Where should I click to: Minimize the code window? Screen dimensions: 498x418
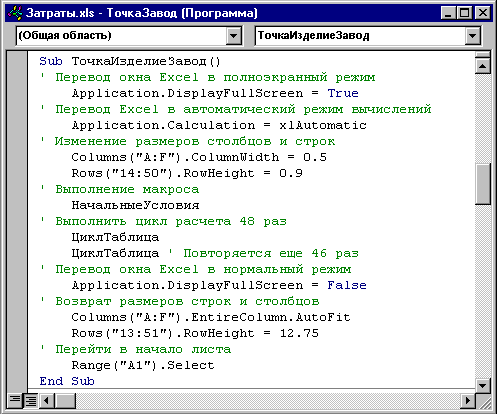[449, 13]
